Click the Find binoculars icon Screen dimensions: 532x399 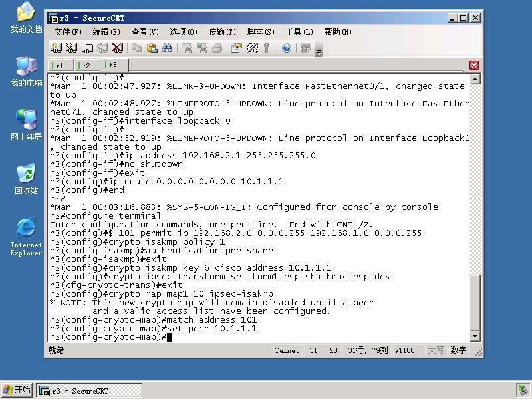tap(168, 48)
